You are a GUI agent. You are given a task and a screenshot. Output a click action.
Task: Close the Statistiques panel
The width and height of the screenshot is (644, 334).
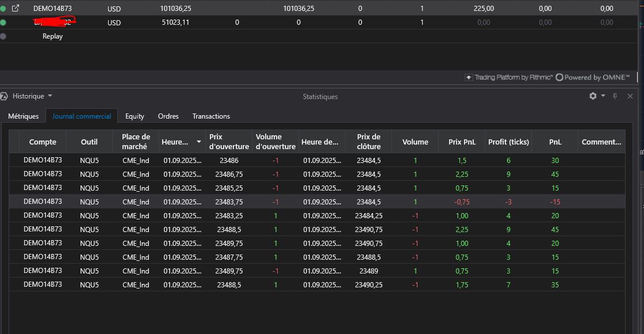point(630,96)
